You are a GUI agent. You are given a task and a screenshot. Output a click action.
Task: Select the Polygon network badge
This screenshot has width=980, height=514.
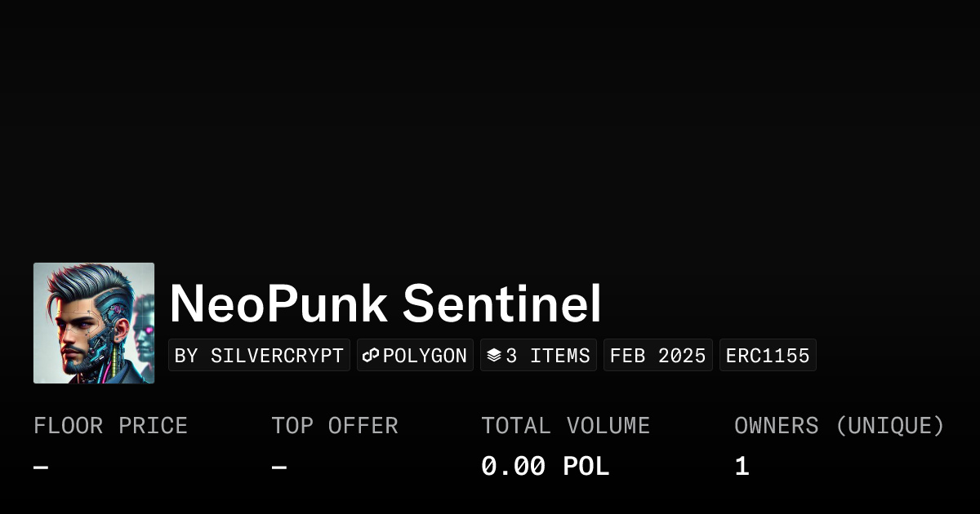[x=415, y=355]
